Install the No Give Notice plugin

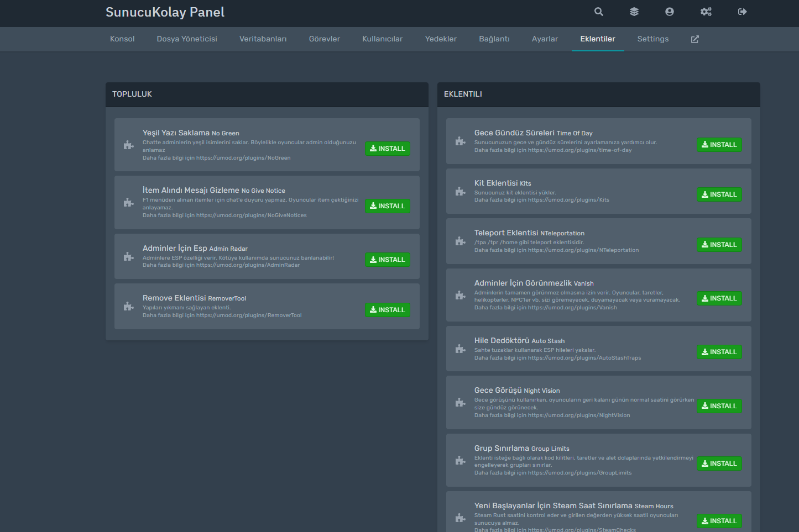pos(388,206)
